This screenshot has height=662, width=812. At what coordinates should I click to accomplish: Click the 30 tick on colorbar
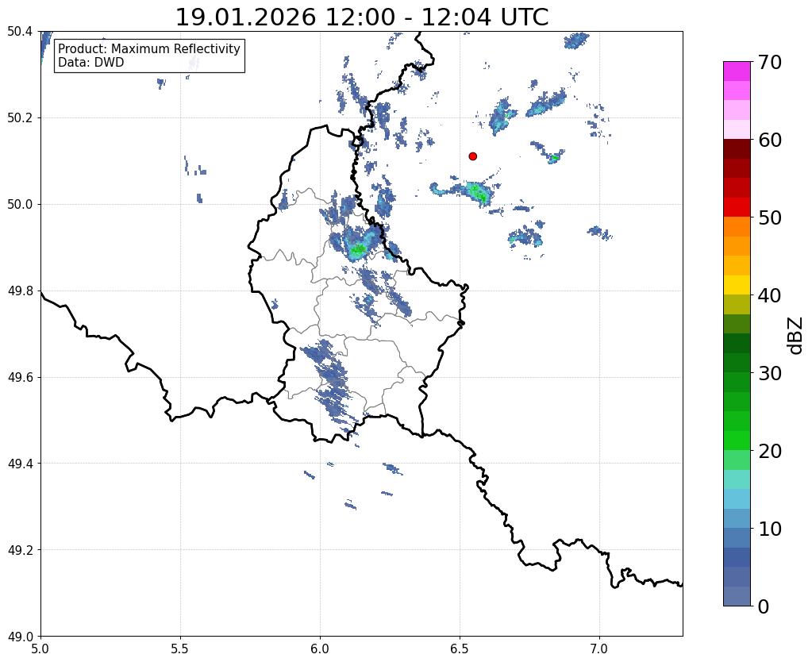tap(770, 373)
